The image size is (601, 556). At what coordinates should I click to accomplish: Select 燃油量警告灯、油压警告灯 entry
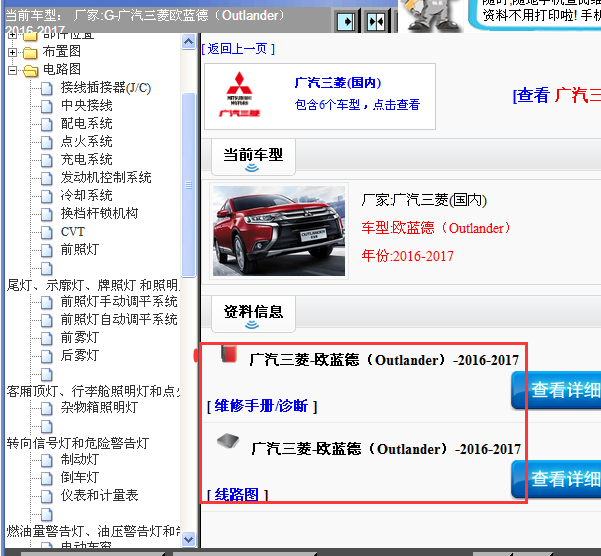click(93, 531)
